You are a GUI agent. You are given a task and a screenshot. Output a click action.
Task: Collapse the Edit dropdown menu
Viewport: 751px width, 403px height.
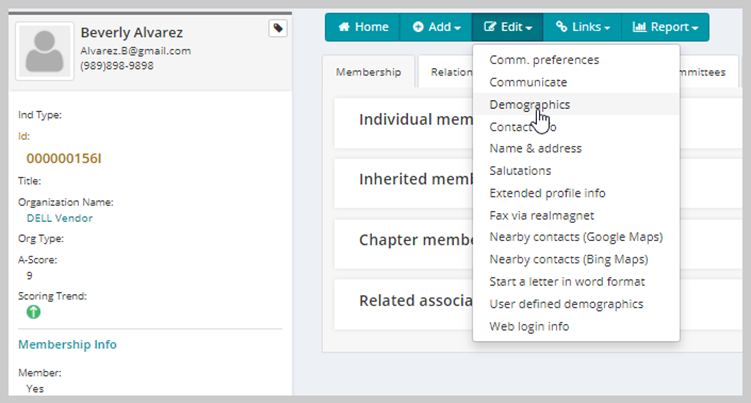point(508,27)
